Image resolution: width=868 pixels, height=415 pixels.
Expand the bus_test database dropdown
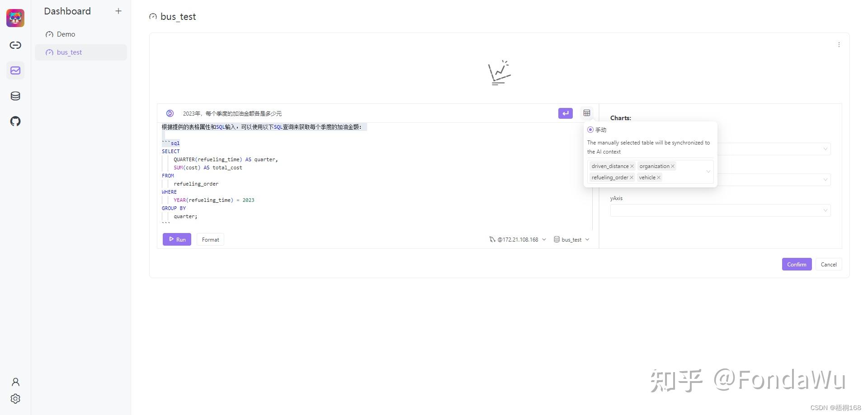coord(571,239)
